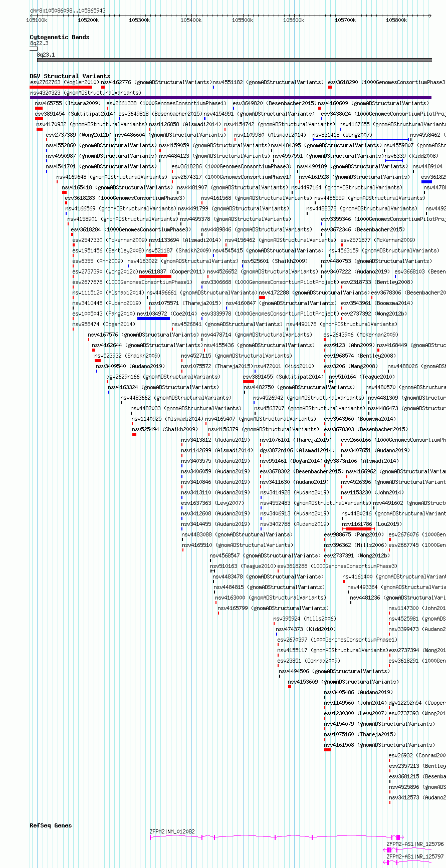Select nsv395924 (Mills2006) label
Viewport: 446px width, 868px height.
pyautogui.click(x=305, y=619)
